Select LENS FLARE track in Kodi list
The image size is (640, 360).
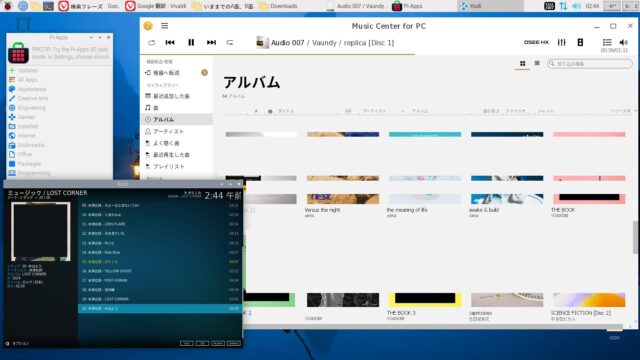point(160,224)
